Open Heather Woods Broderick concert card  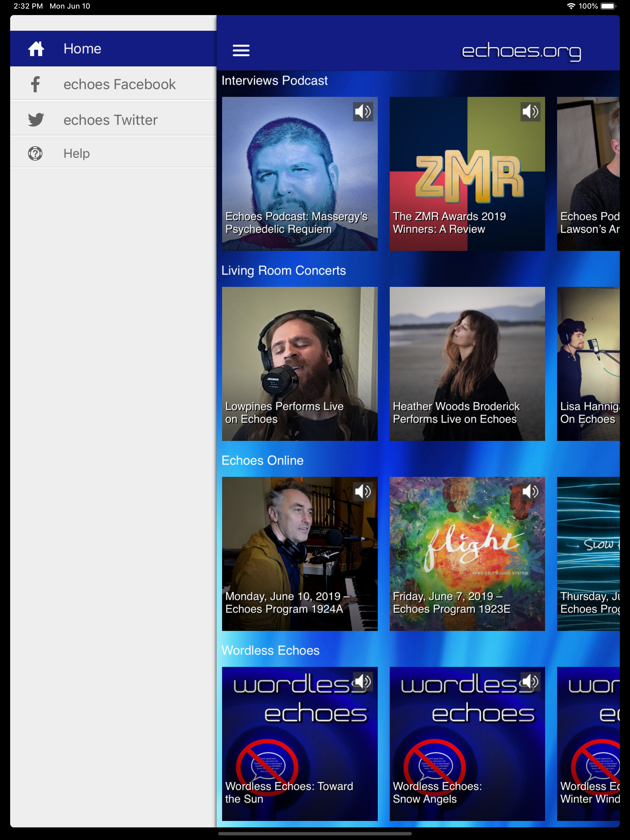point(467,364)
